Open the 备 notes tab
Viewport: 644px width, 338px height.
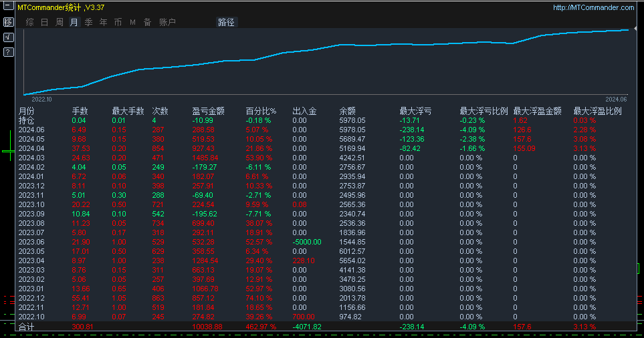[147, 22]
